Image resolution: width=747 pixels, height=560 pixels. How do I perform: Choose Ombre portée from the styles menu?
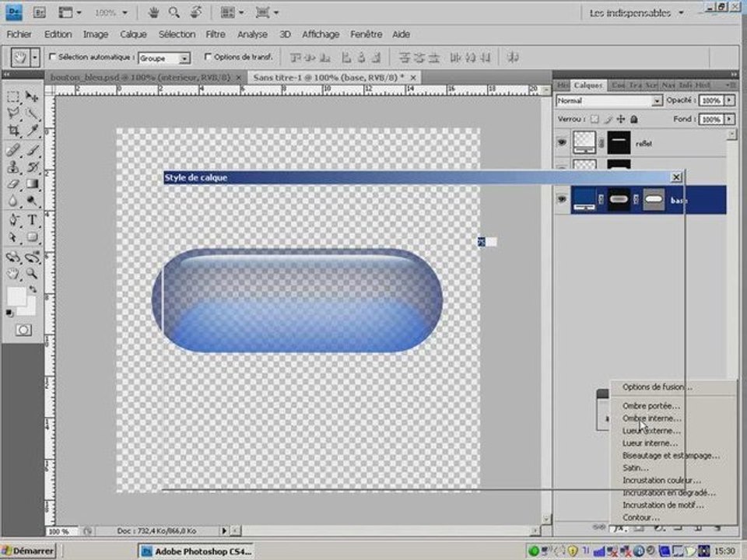pyautogui.click(x=651, y=406)
